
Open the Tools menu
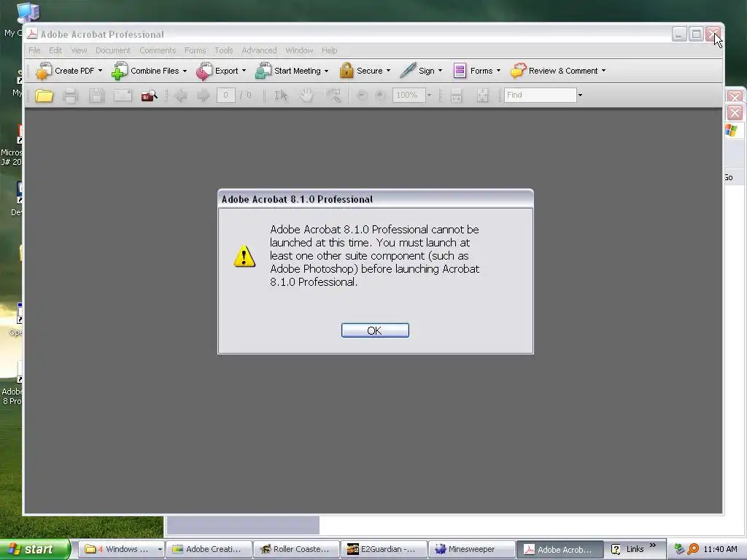point(224,50)
